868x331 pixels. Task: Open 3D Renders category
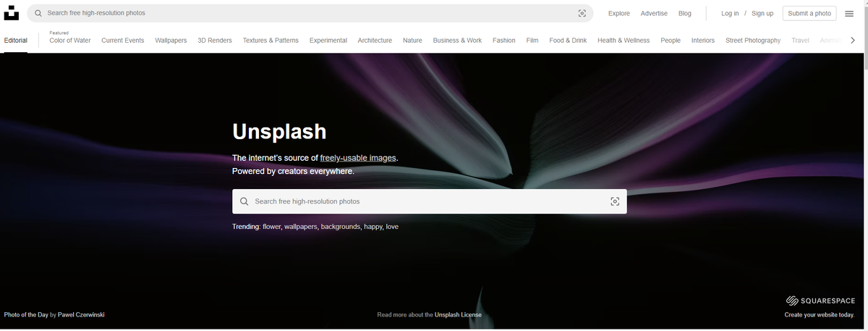click(x=215, y=41)
